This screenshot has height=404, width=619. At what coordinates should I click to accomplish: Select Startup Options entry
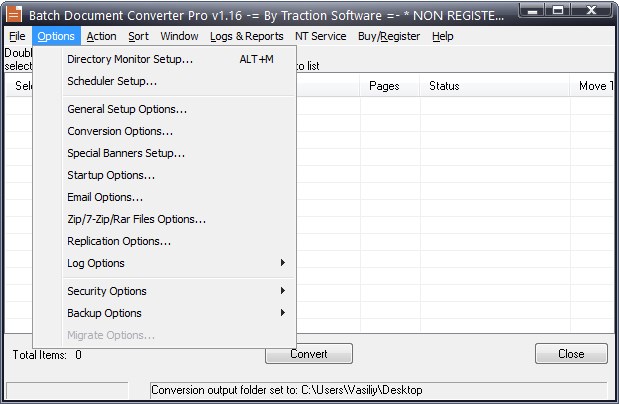pyautogui.click(x=111, y=175)
